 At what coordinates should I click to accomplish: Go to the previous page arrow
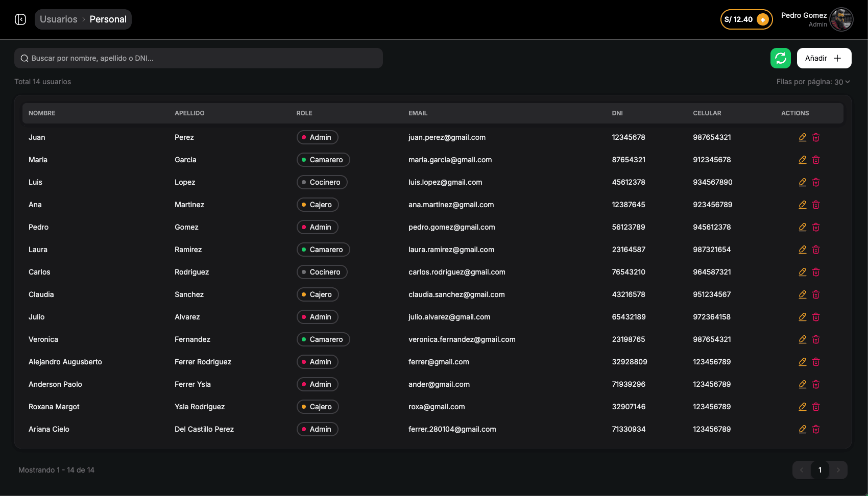pyautogui.click(x=802, y=470)
